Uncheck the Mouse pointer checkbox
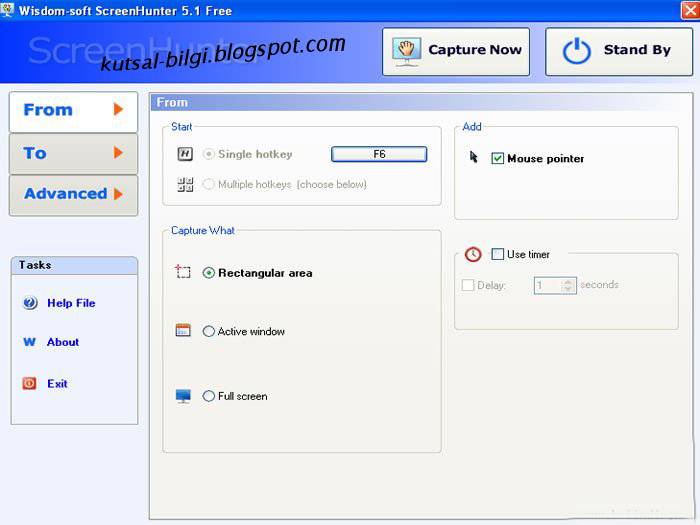Image resolution: width=700 pixels, height=525 pixels. (x=497, y=158)
